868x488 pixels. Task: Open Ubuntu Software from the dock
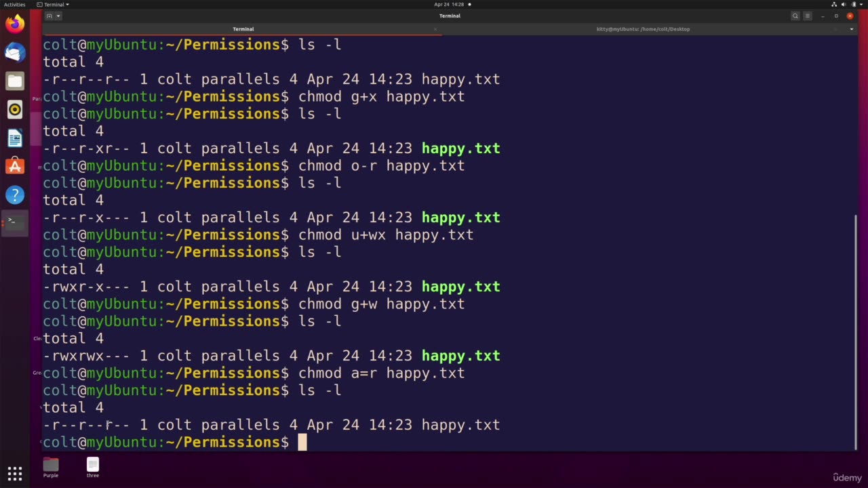pos(15,166)
